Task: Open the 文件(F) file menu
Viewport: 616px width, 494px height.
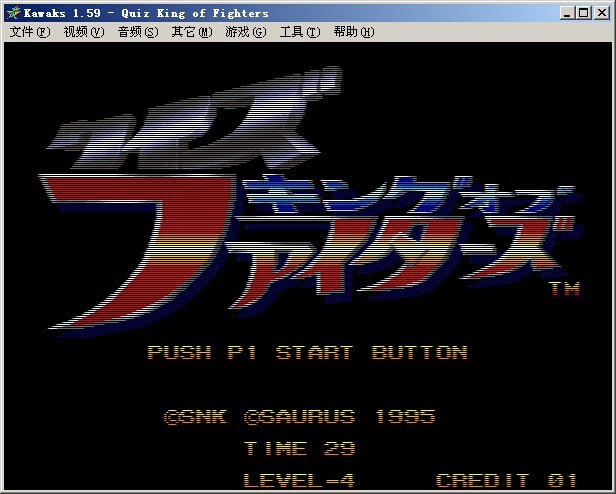Action: point(30,32)
